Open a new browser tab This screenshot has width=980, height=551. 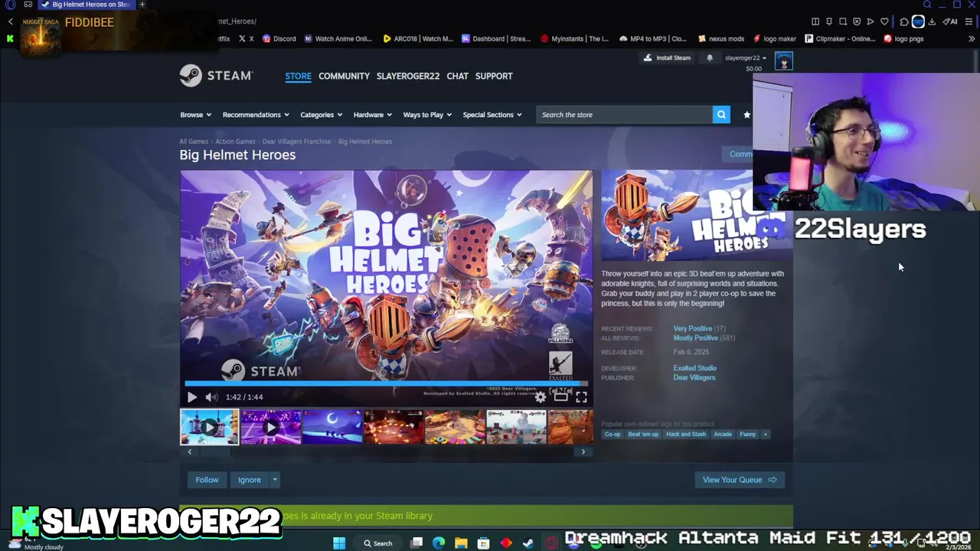click(x=142, y=5)
